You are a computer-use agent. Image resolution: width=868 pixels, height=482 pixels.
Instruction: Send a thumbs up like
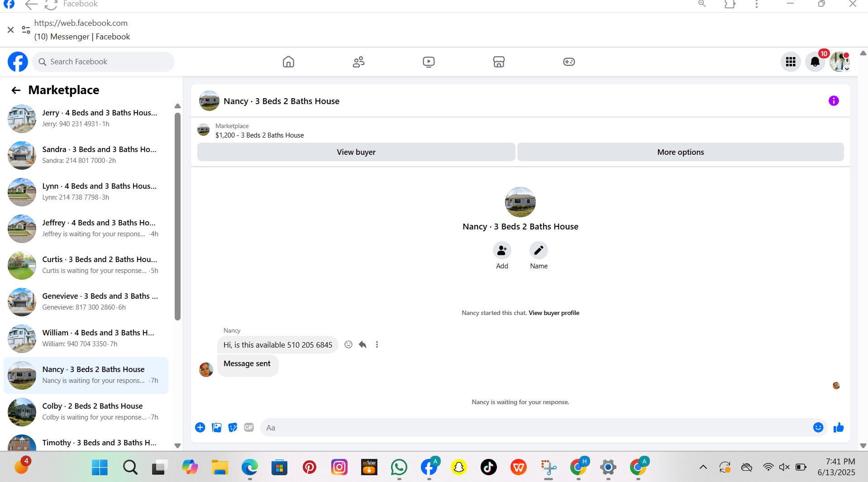[839, 427]
